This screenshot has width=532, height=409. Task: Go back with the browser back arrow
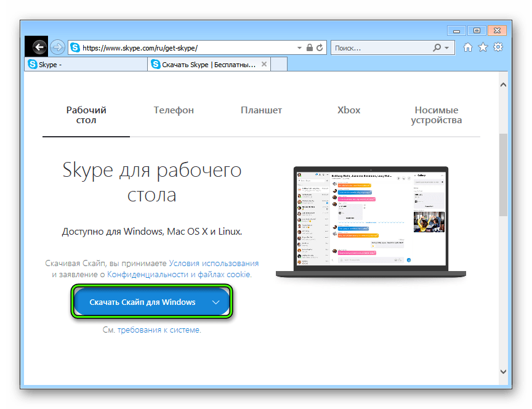[39, 47]
